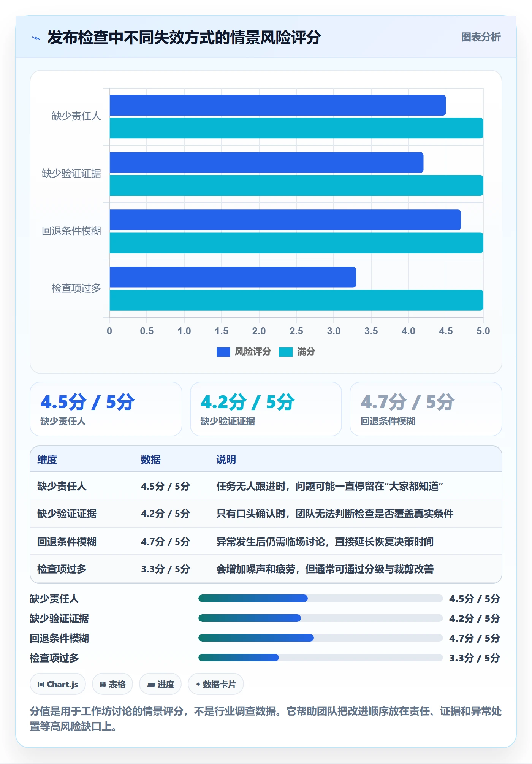Click the 回退条件模糊 progress bar
The image size is (532, 764).
320,638
